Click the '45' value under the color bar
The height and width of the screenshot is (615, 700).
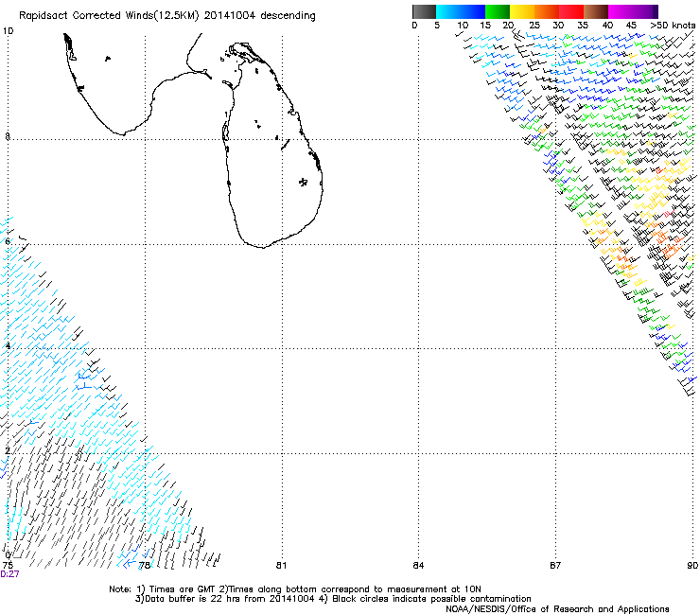(631, 26)
